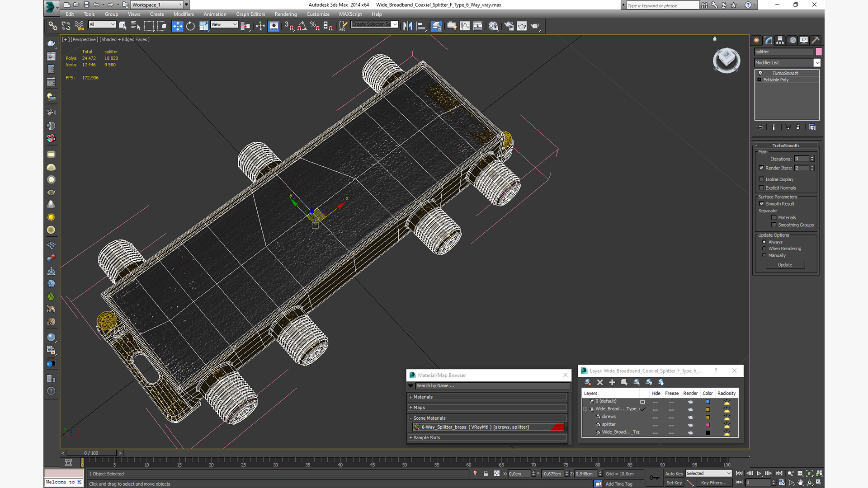The width and height of the screenshot is (868, 488).
Task: Click Add Time Tag
Action: (619, 484)
